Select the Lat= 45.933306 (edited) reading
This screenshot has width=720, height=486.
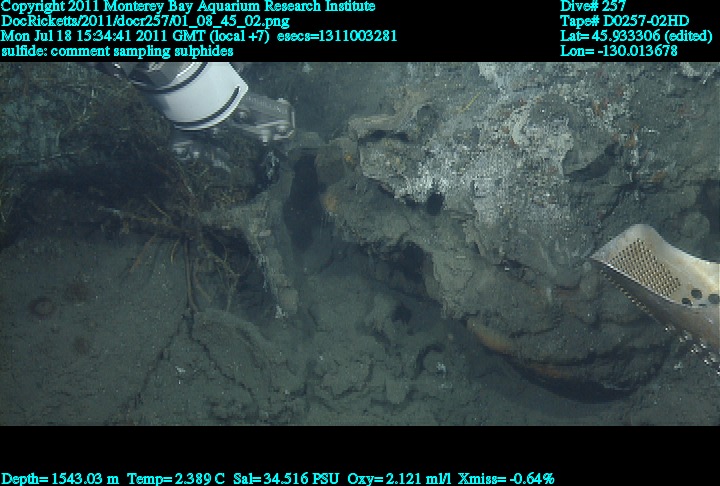pyautogui.click(x=636, y=36)
